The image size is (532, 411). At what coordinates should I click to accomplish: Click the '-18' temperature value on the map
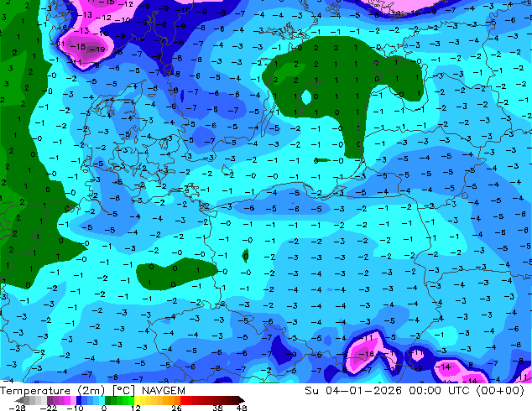click(x=367, y=354)
